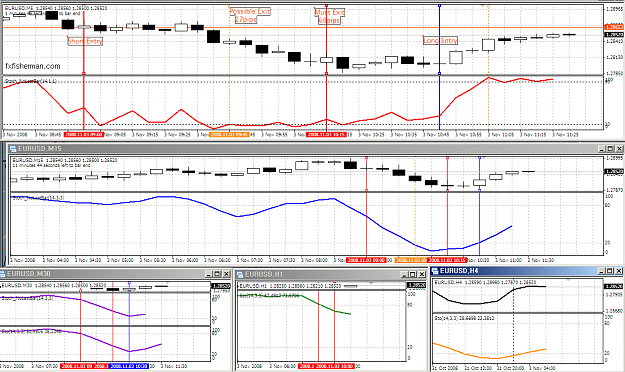625x372 pixels.
Task: Minimize the EURUSD,M15 chart window
Action: click(x=602, y=149)
